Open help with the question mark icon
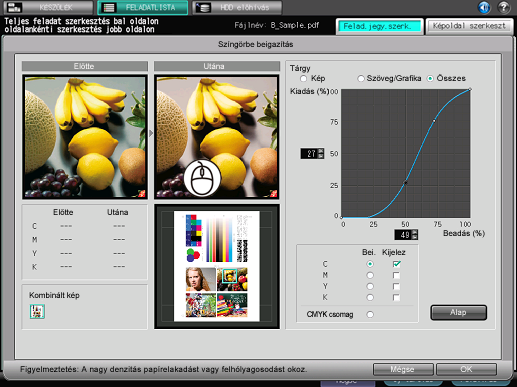Viewport: 517px width, 387px height. (504, 7)
